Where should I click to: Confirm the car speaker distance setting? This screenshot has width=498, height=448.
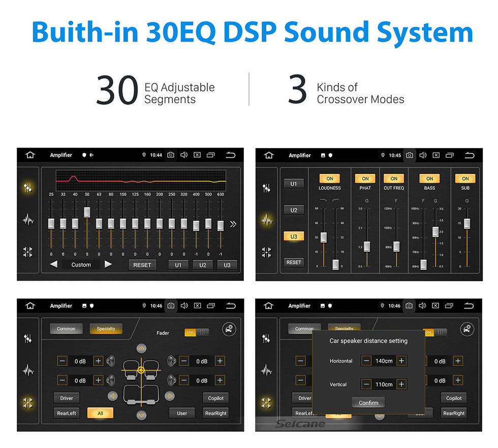(368, 403)
